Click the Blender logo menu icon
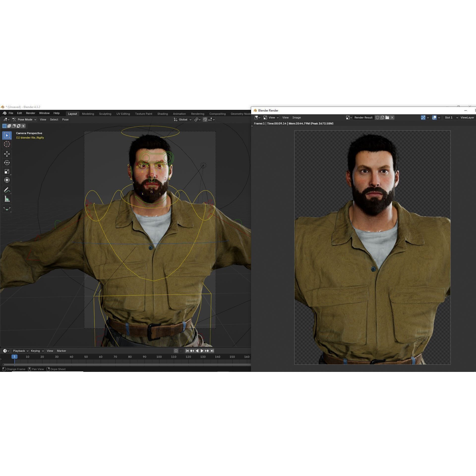This screenshot has width=476, height=476. [4, 113]
